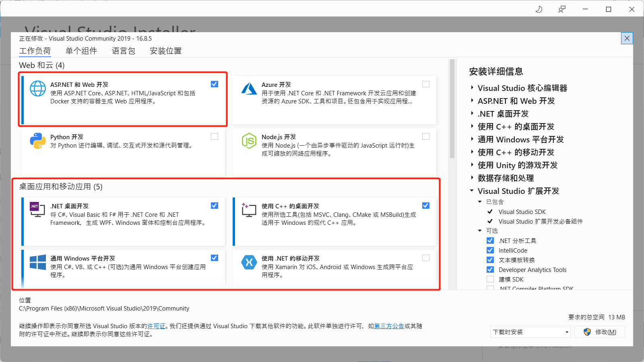Click the ASP.NET globe icon
This screenshot has width=644, height=362.
[x=38, y=88]
